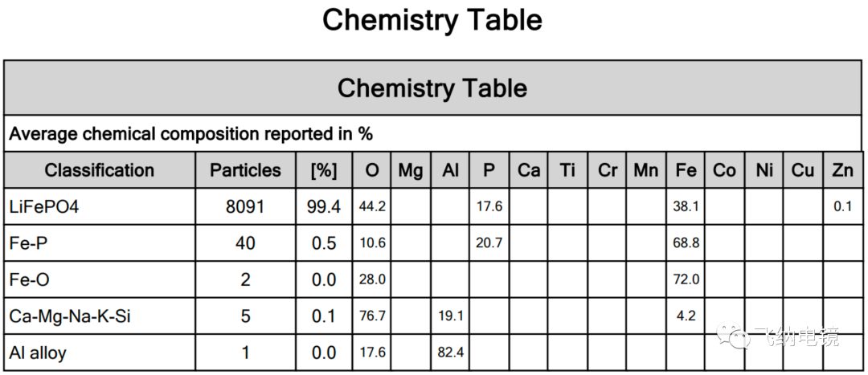Click the P column header
Viewport: 868px width, 375px height.
489,169
